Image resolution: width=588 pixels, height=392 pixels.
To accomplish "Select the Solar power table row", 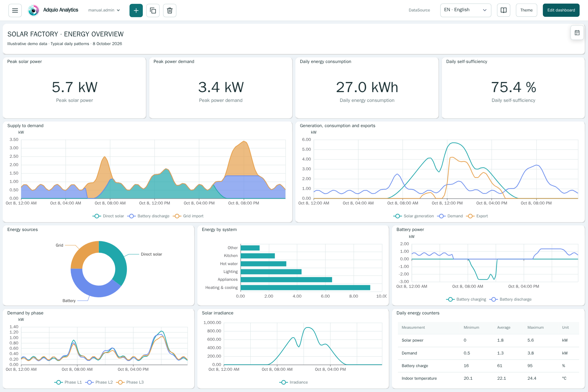I will 488,340.
